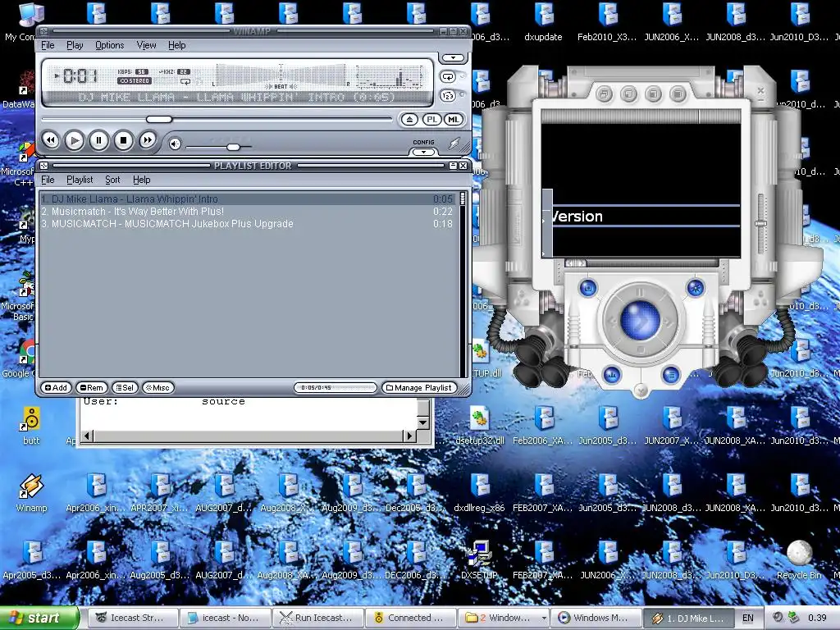840x630 pixels.
Task: Click blue playlist button on spaceship player
Action: click(670, 374)
